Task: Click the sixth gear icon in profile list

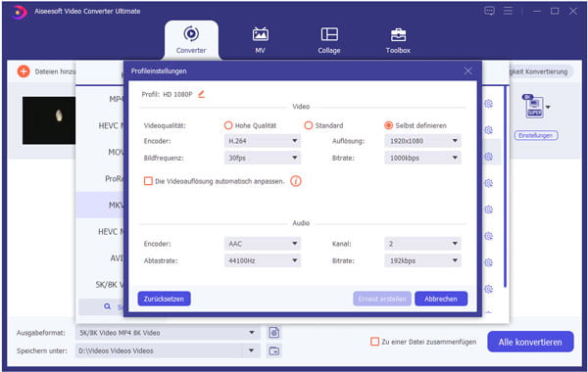Action: point(488,236)
